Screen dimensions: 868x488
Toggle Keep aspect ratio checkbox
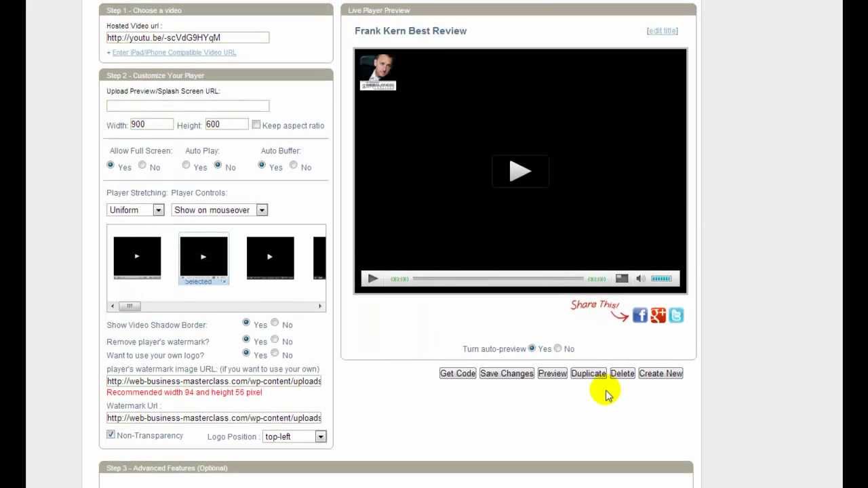pyautogui.click(x=256, y=125)
